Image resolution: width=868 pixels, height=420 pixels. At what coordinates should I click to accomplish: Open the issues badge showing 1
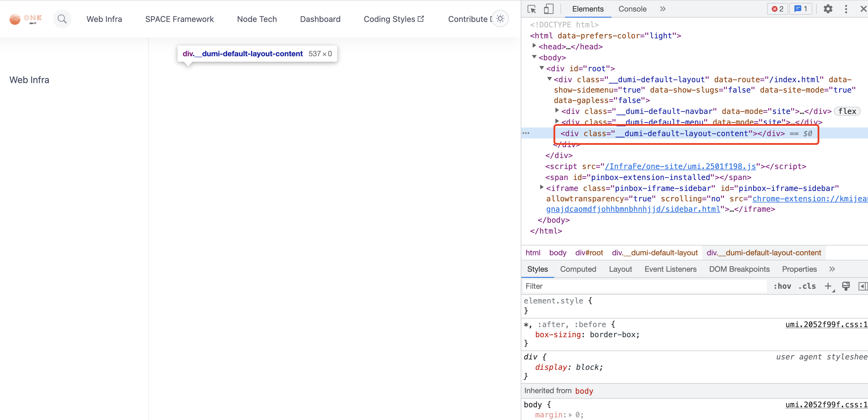click(x=801, y=9)
